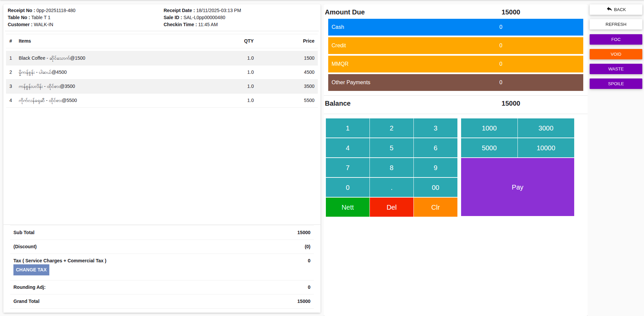Click the REFRESH button
The image size is (644, 316).
click(x=615, y=24)
